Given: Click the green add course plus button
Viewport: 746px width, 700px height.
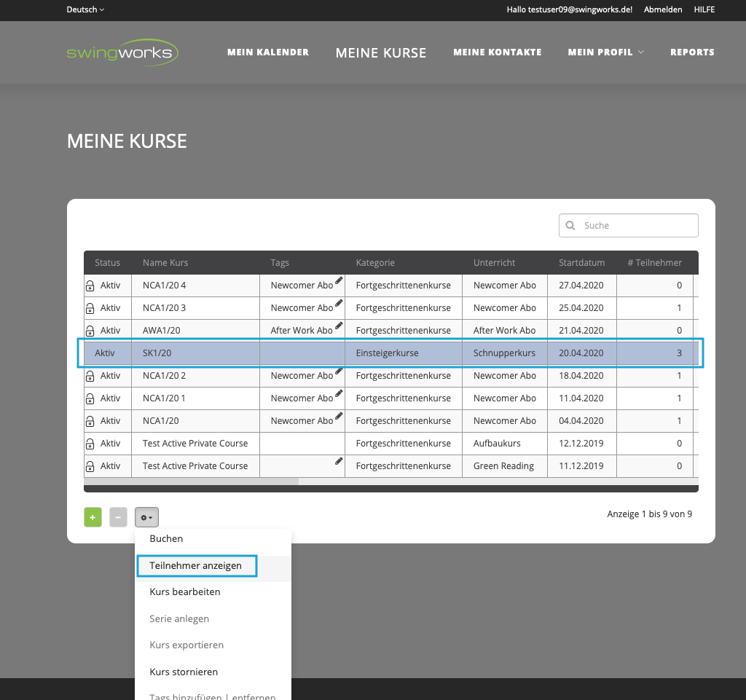Looking at the screenshot, I should [93, 517].
